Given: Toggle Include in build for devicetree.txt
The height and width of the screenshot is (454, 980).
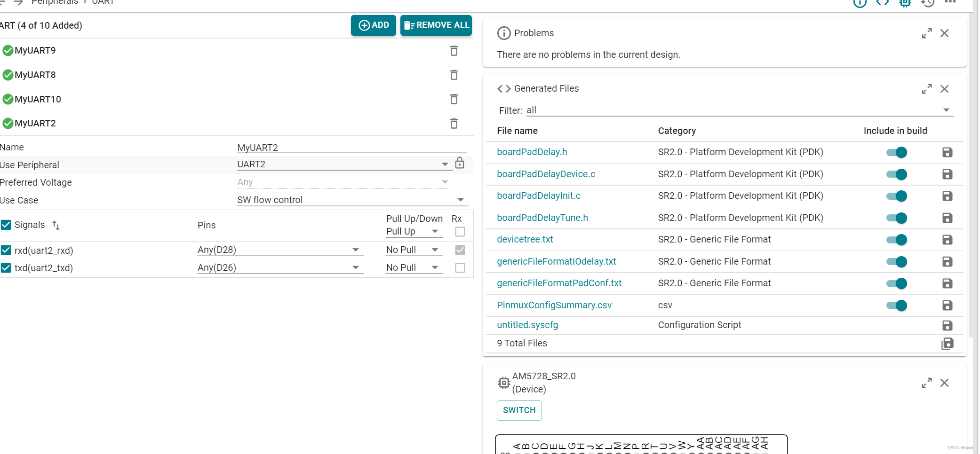Looking at the screenshot, I should click(897, 240).
